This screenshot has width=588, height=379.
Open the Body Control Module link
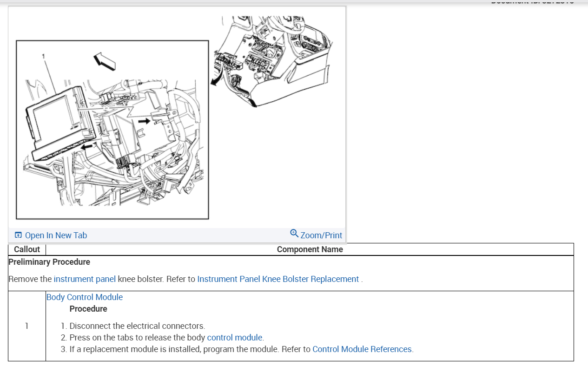pos(85,297)
